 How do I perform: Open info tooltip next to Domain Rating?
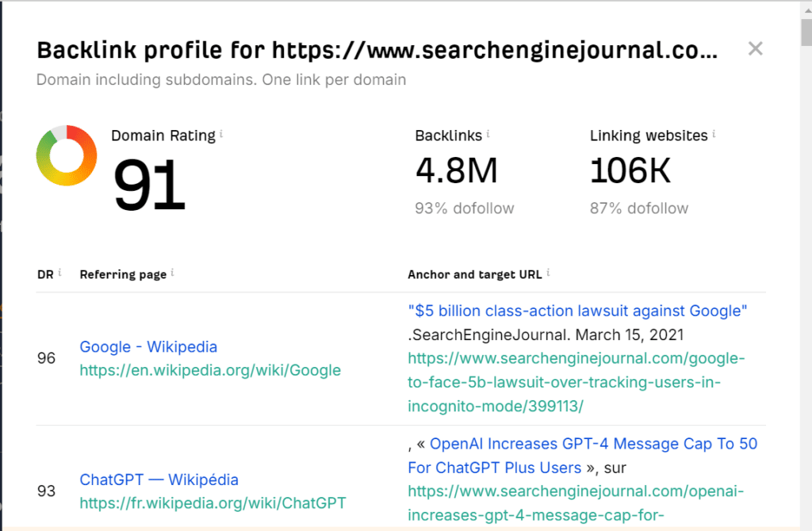coord(221,134)
